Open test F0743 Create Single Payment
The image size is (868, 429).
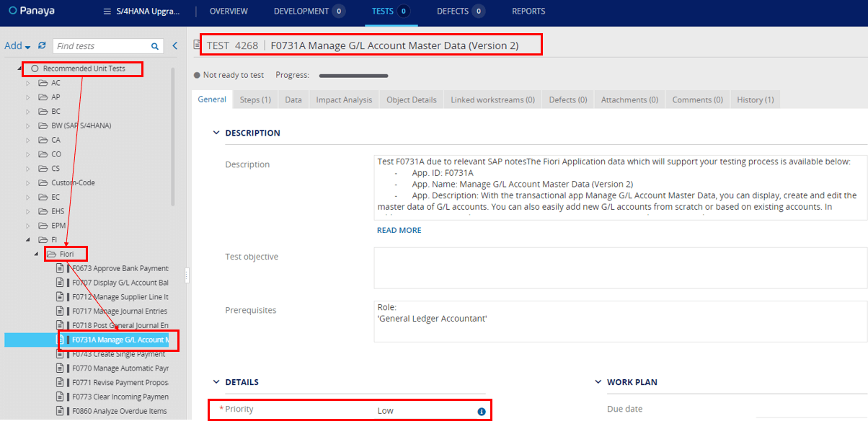coord(119,354)
